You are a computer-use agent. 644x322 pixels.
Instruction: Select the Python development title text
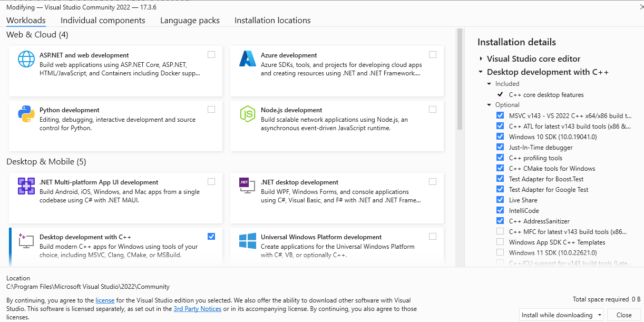point(70,110)
